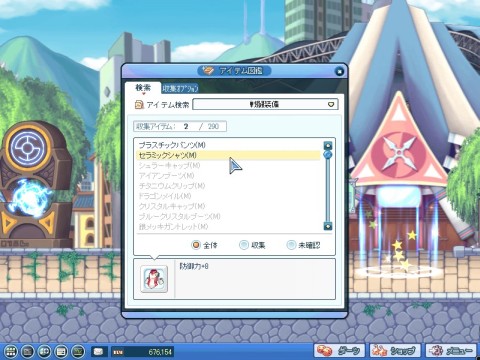The height and width of the screenshot is (360, 480).
Task: Click the grid icon in bottom bar
Action: coord(11,351)
